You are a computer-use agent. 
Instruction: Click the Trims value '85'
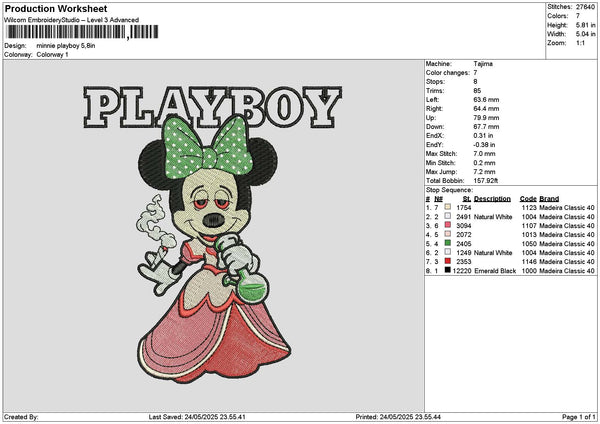tap(477, 91)
